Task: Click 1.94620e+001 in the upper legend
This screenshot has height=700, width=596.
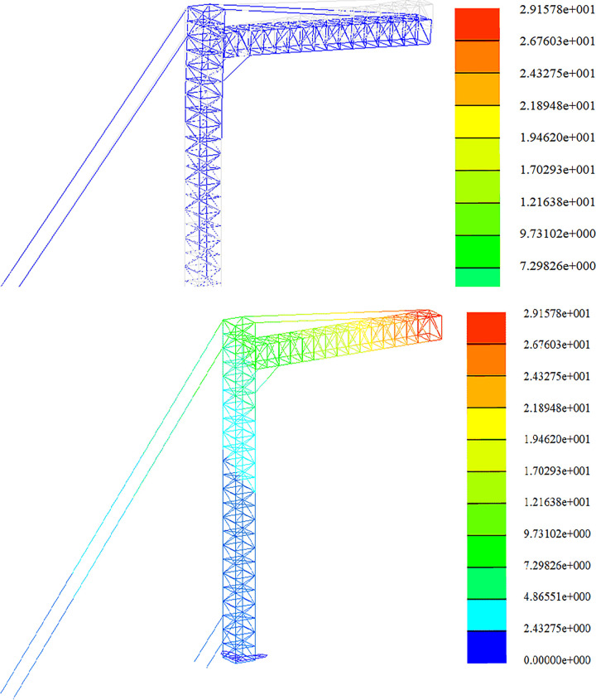Action: [x=557, y=137]
